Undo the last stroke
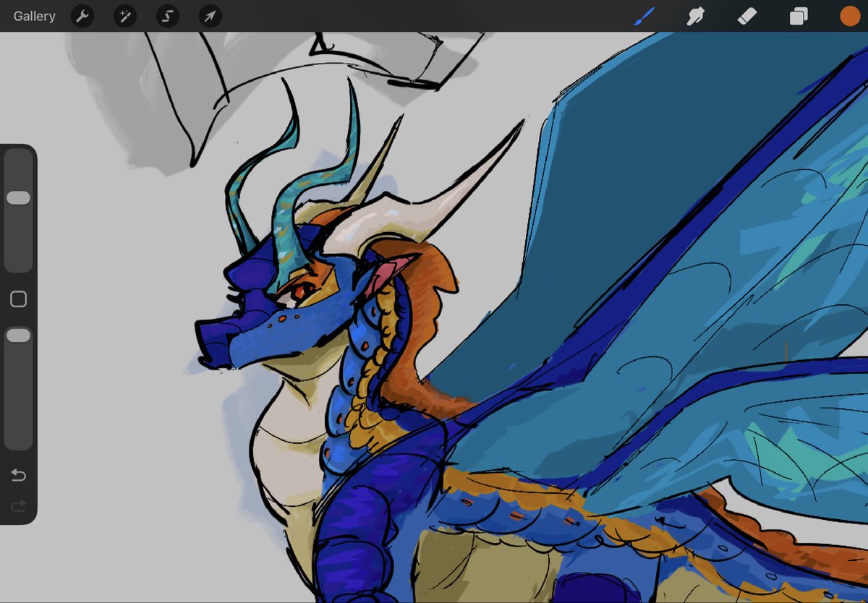The width and height of the screenshot is (868, 603). pyautogui.click(x=18, y=475)
